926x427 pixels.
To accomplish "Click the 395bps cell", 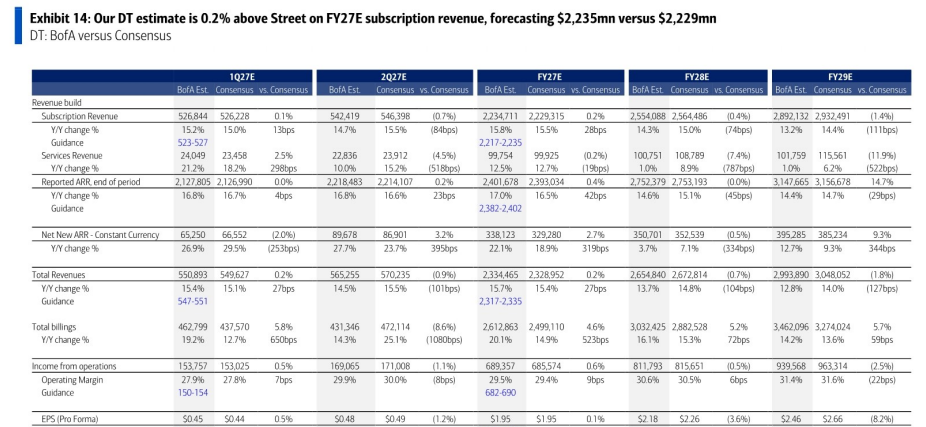I will (445, 248).
